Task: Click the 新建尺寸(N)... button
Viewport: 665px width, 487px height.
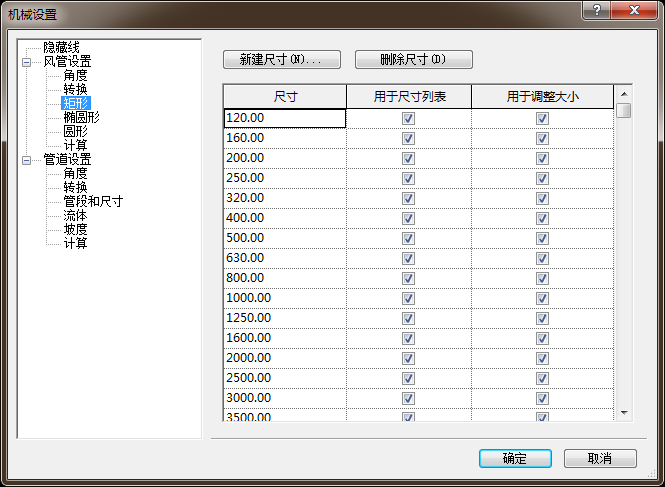Action: pos(282,59)
